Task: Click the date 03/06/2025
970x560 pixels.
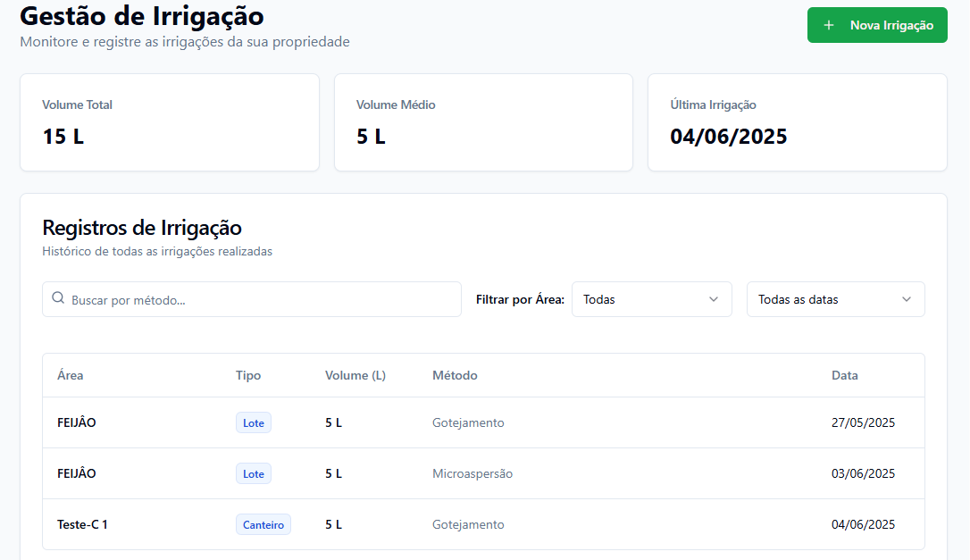Action: 863,473
